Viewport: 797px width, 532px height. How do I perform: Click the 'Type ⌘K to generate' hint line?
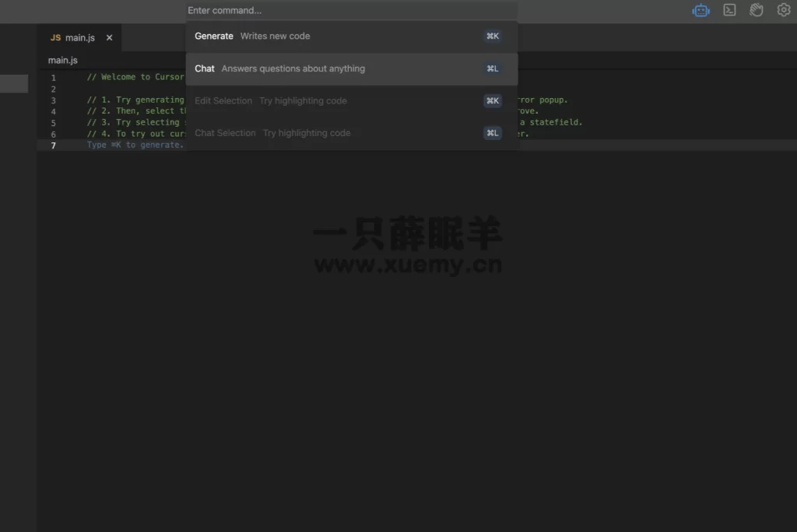135,145
